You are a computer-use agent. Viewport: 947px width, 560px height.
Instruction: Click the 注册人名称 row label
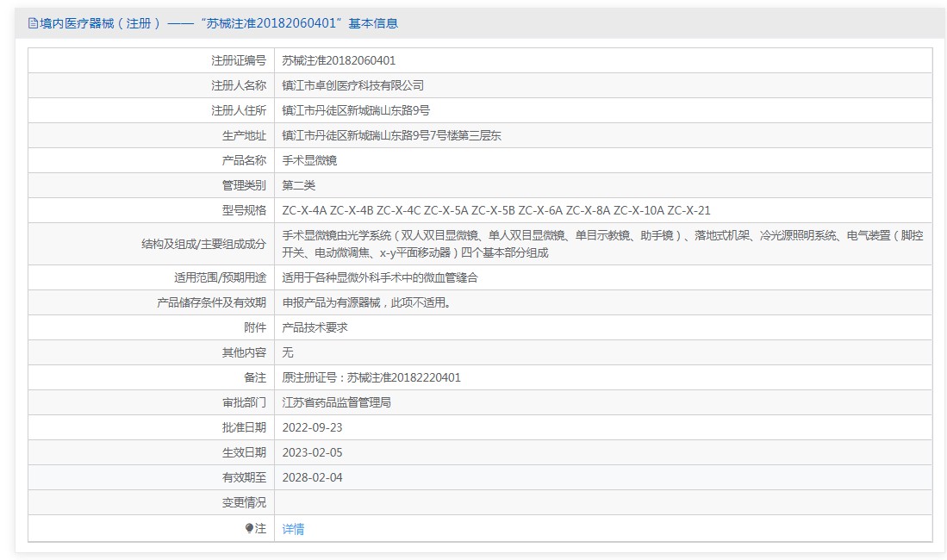click(x=239, y=86)
